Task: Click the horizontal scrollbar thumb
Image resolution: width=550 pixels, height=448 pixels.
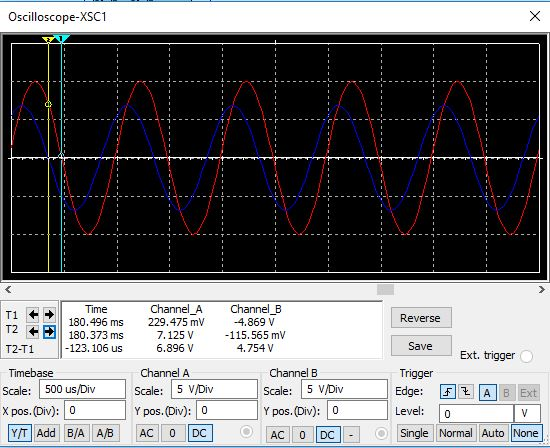Action: (385, 289)
